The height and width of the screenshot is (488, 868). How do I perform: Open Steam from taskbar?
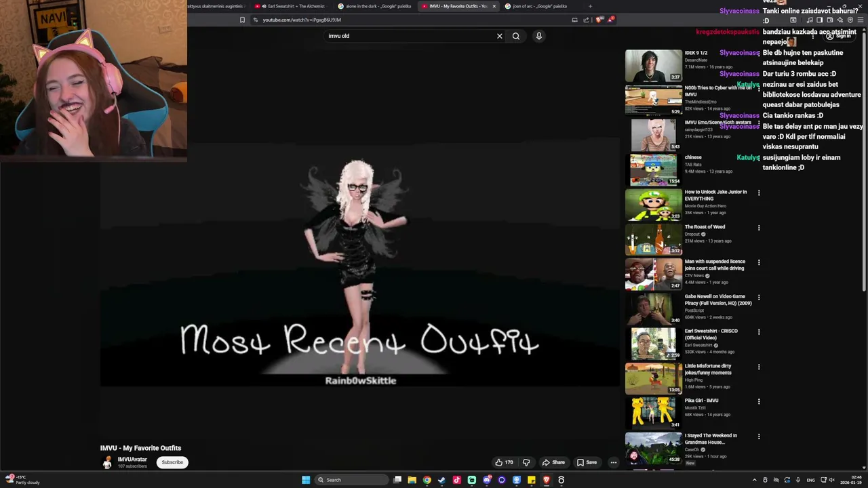pos(441,480)
